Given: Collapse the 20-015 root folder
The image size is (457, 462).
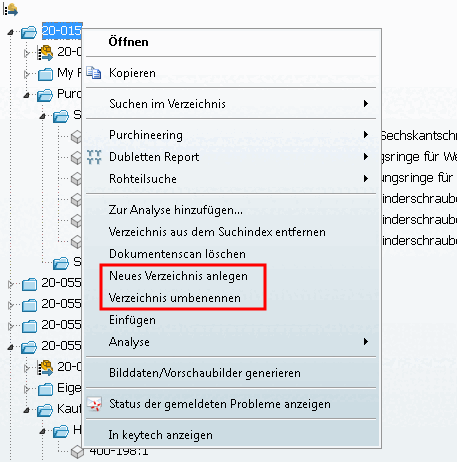Looking at the screenshot, I should click(x=10, y=32).
